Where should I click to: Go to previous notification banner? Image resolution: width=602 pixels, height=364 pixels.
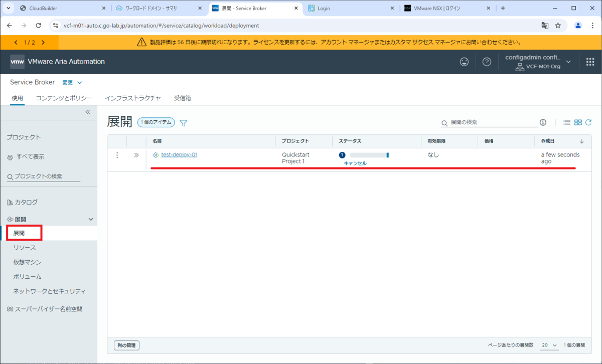tap(16, 43)
